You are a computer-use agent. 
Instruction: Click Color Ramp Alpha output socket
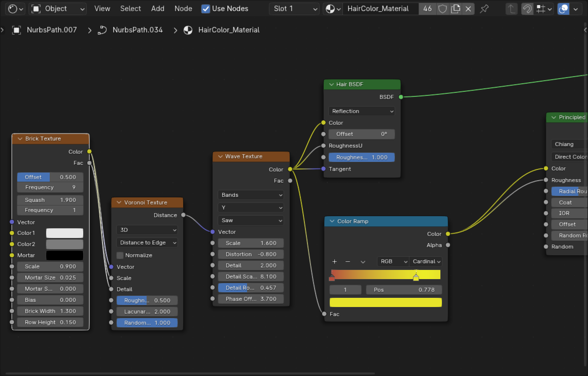[x=448, y=245]
